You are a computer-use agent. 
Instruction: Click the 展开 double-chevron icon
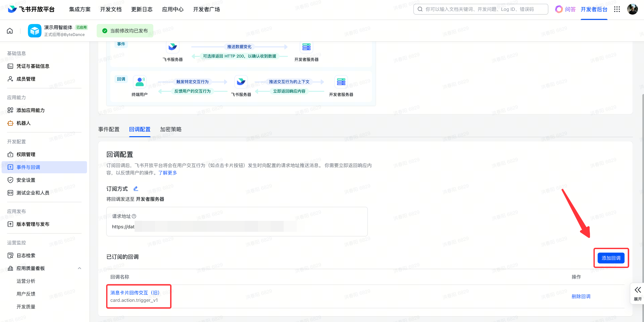click(x=638, y=290)
